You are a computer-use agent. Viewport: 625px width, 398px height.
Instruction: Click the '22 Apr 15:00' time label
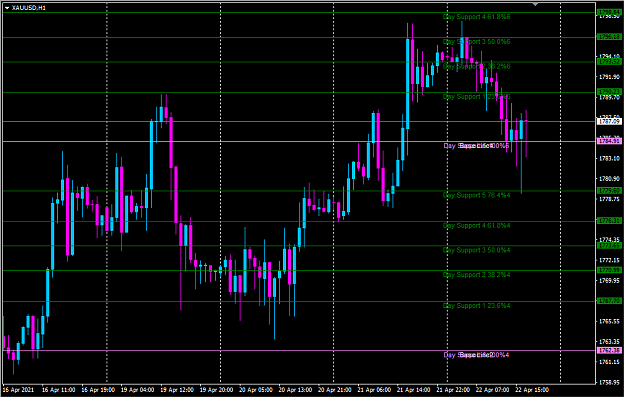[x=532, y=390]
